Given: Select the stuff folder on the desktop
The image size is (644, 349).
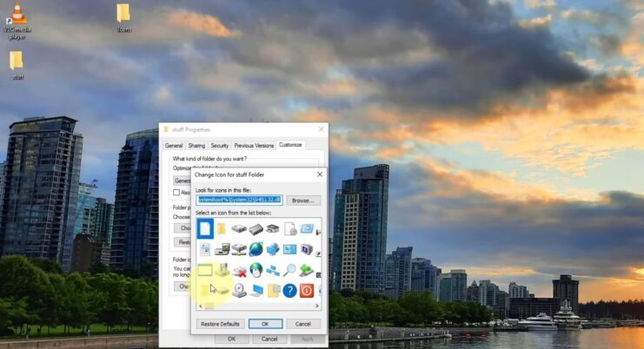Looking at the screenshot, I should [17, 65].
